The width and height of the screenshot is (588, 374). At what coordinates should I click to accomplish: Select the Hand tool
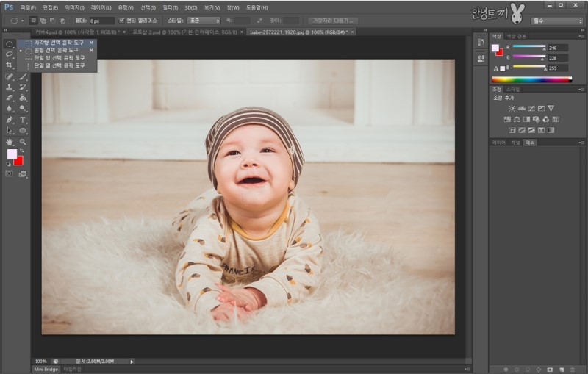click(10, 141)
